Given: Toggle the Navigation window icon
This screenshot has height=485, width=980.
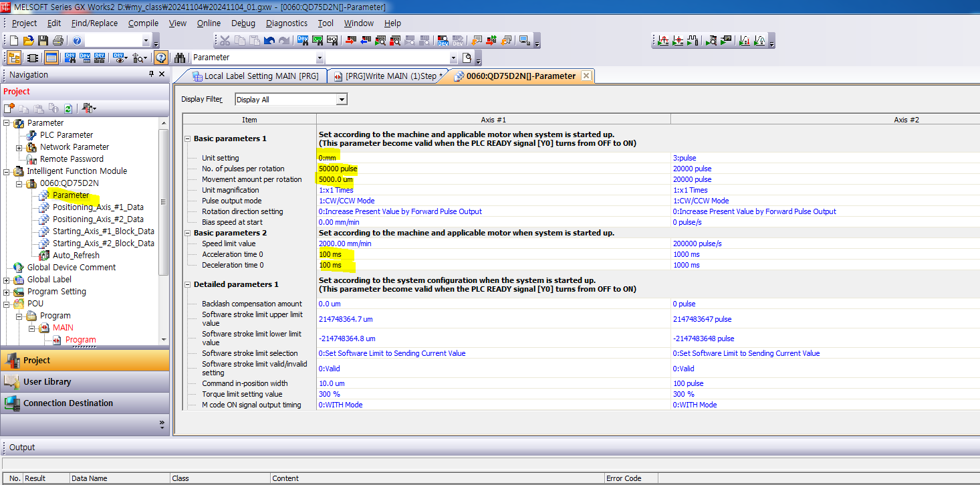Looking at the screenshot, I should pos(14,58).
